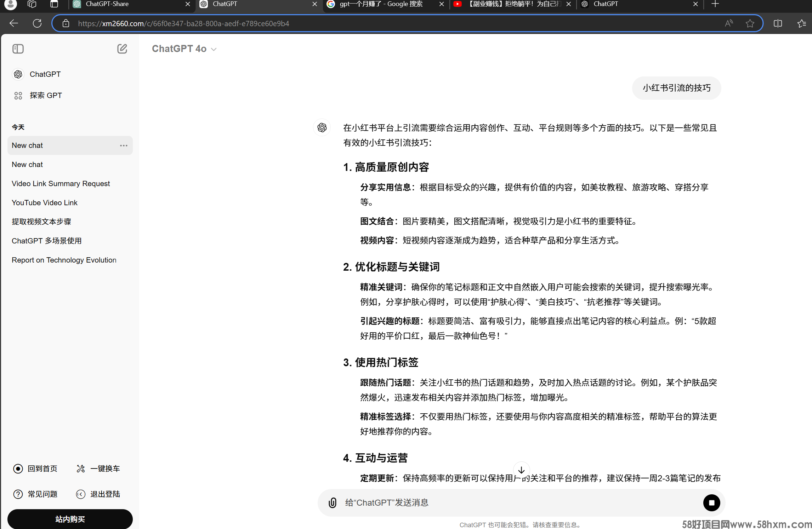Screen dimensions: 812x529
Task: Click the grid icon beside 探索 GPT
Action: [18, 96]
